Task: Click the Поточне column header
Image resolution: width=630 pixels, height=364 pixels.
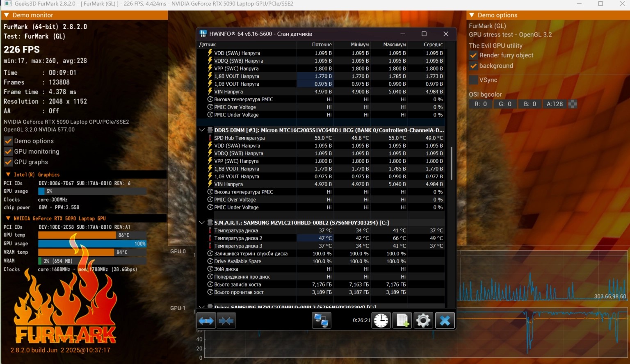Action: [x=322, y=44]
